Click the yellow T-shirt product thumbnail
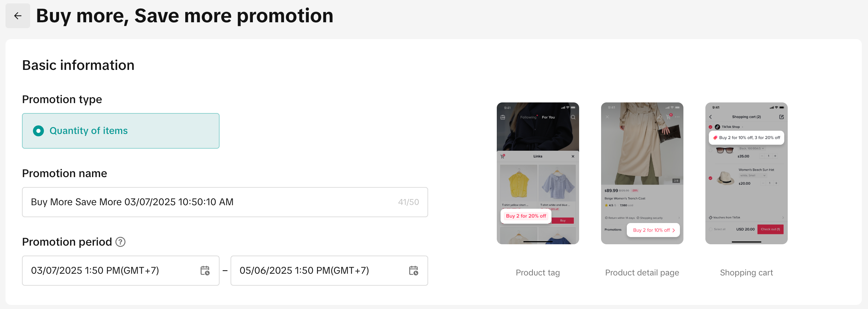 point(518,183)
